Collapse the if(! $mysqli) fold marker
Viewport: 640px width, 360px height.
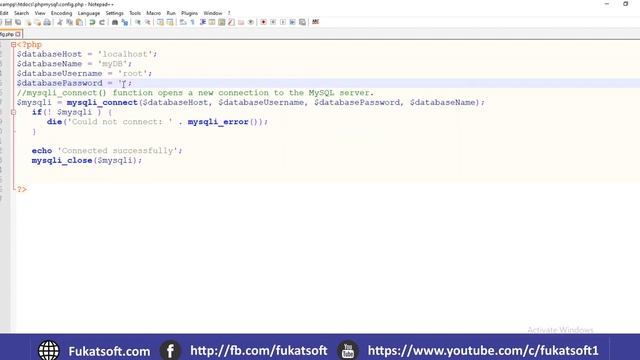tap(13, 112)
